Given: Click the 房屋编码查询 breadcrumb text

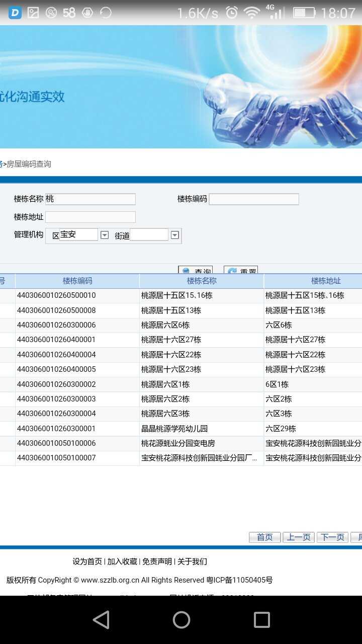Looking at the screenshot, I should click(x=29, y=164).
